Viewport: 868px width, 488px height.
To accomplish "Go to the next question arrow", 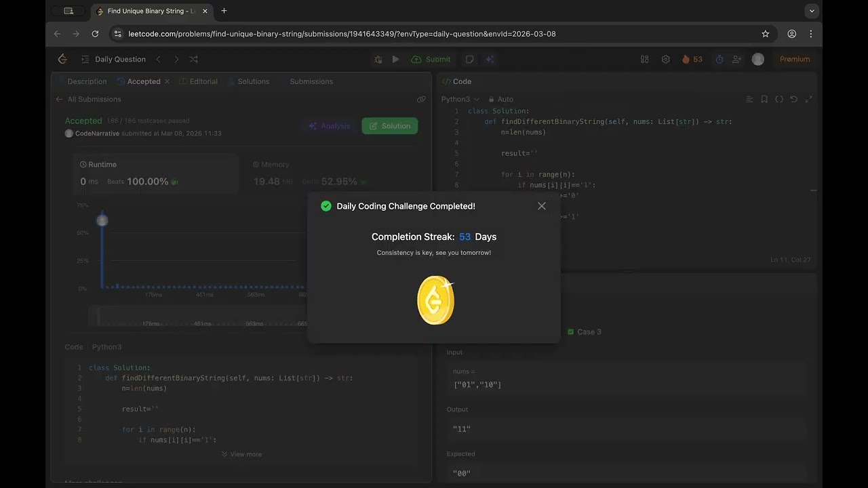I will (176, 59).
